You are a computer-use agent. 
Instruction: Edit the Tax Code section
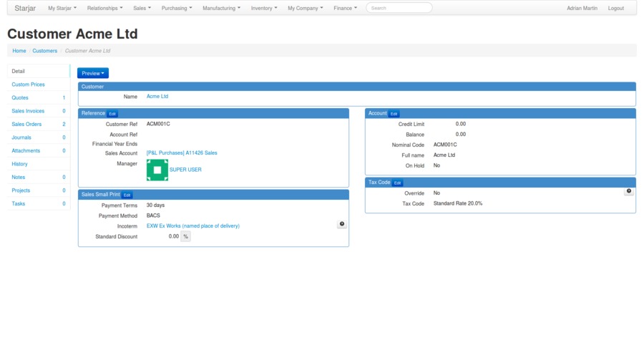397,183
